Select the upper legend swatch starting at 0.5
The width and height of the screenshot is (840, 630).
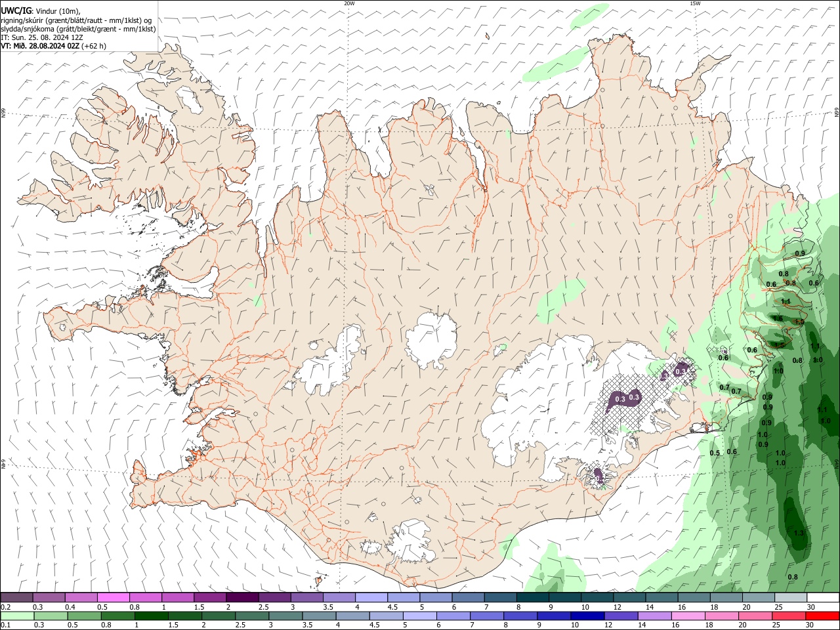click(114, 598)
